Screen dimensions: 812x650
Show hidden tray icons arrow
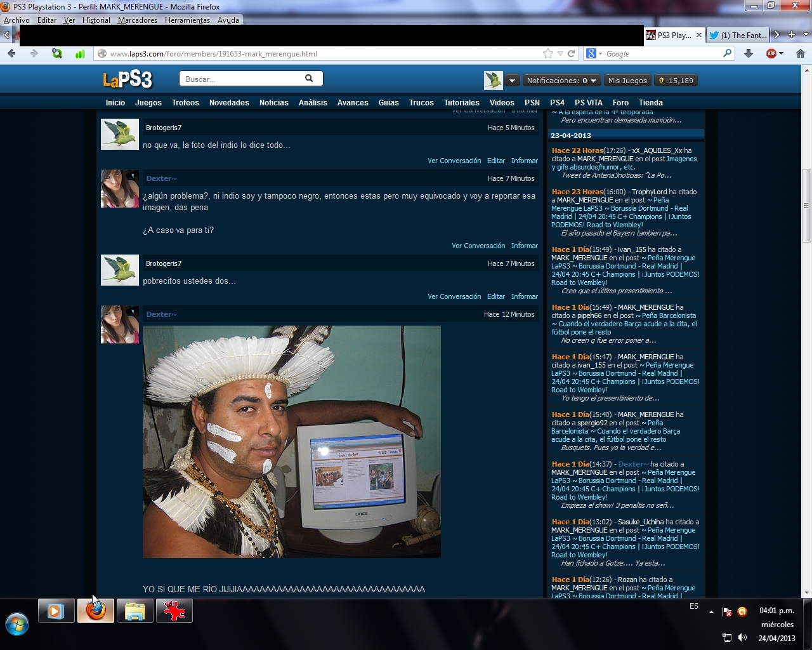click(711, 612)
